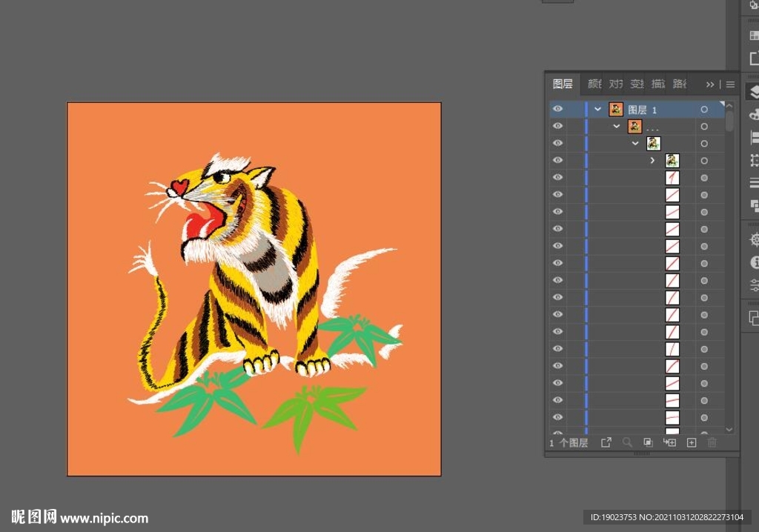Collapse the 图层 1 layer tree

coord(598,109)
